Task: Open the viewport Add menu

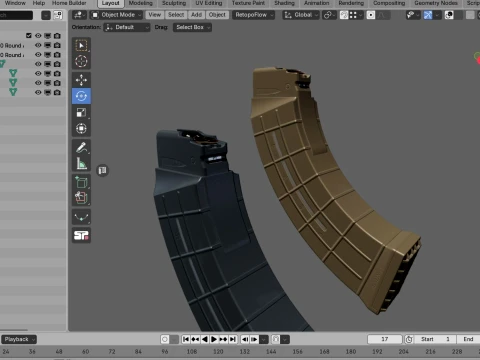Action: click(196, 15)
